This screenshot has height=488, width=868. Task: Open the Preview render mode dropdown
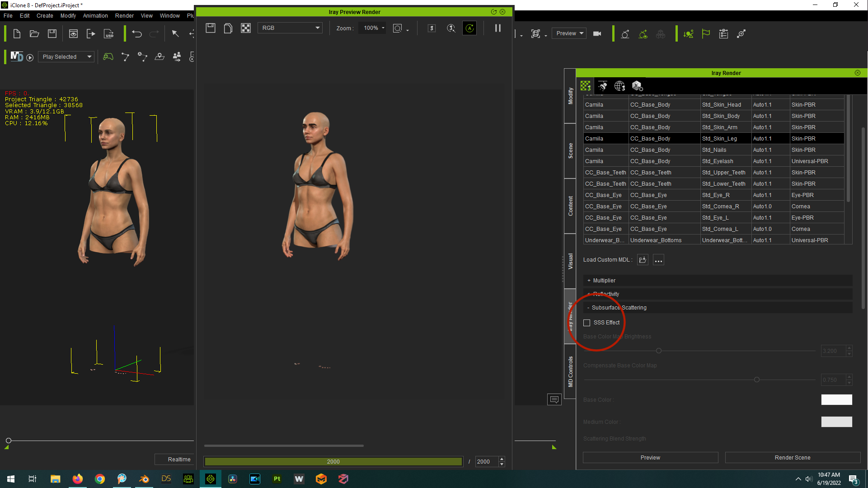tap(569, 33)
